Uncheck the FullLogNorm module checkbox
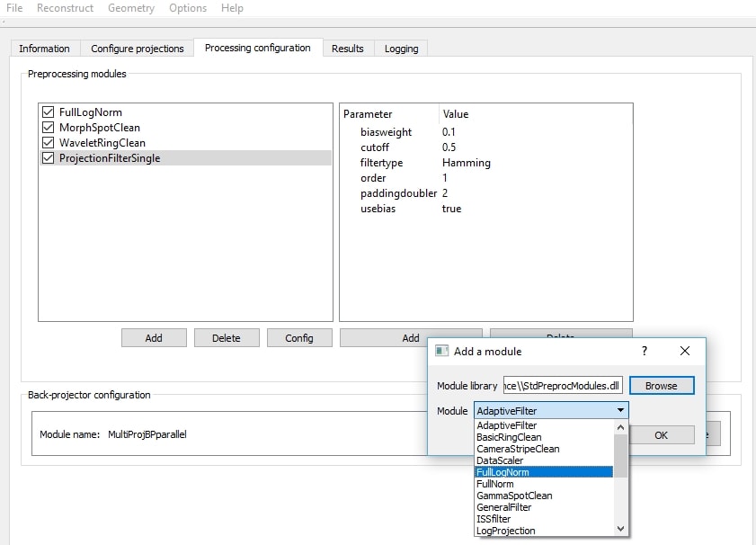Image resolution: width=756 pixels, height=545 pixels. click(x=49, y=112)
